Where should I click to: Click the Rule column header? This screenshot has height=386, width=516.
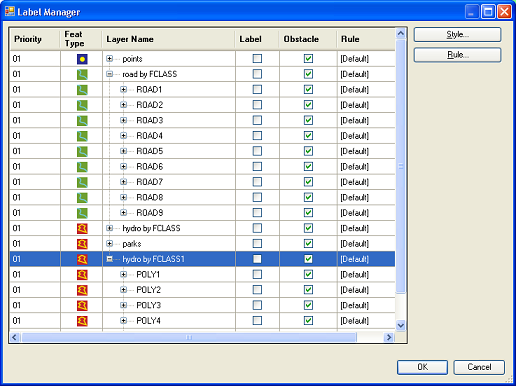click(366, 39)
